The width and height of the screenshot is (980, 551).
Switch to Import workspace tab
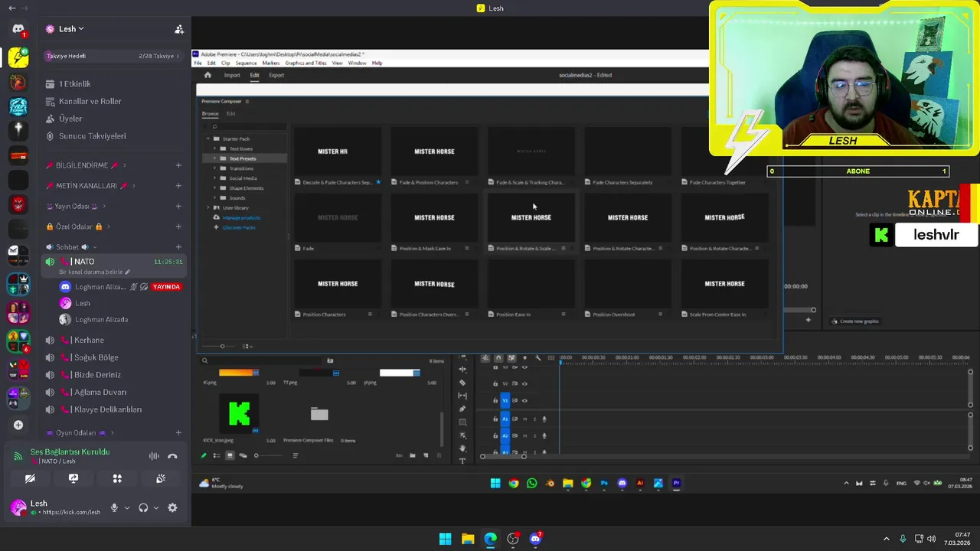tap(232, 75)
